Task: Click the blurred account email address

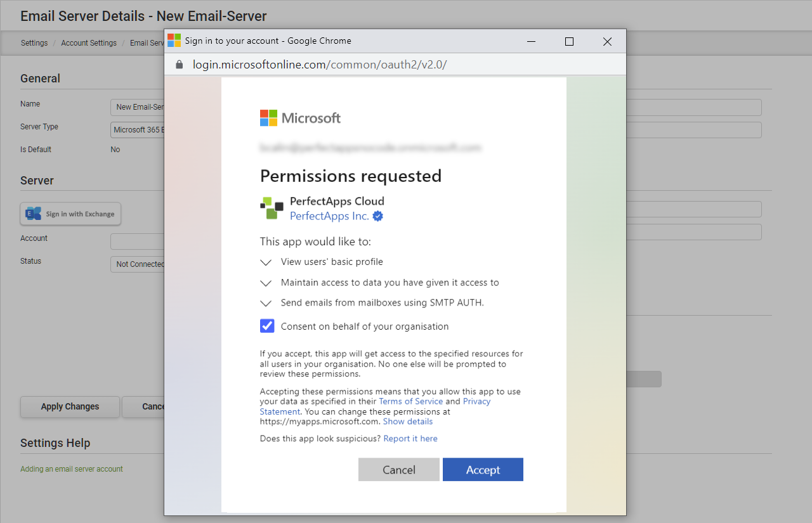Action: (370, 148)
